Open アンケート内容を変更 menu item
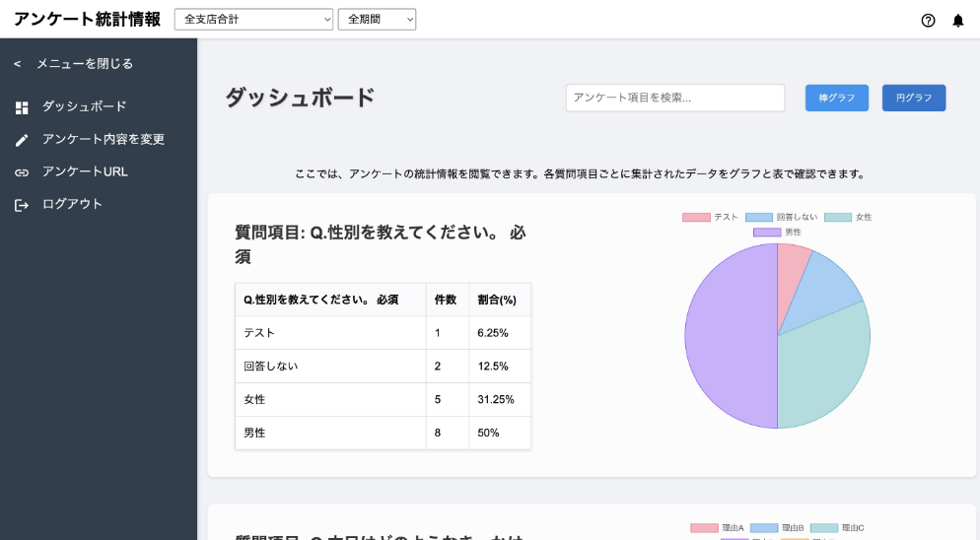 [x=104, y=139]
